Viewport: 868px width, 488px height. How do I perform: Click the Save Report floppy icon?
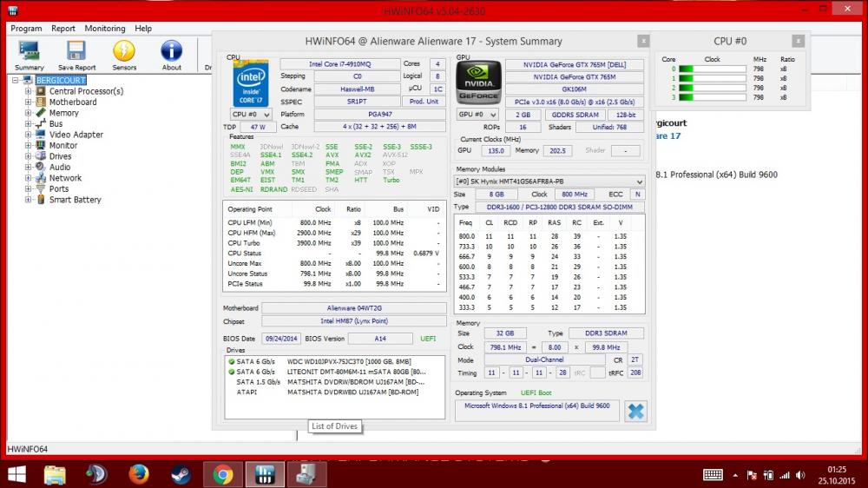click(76, 53)
